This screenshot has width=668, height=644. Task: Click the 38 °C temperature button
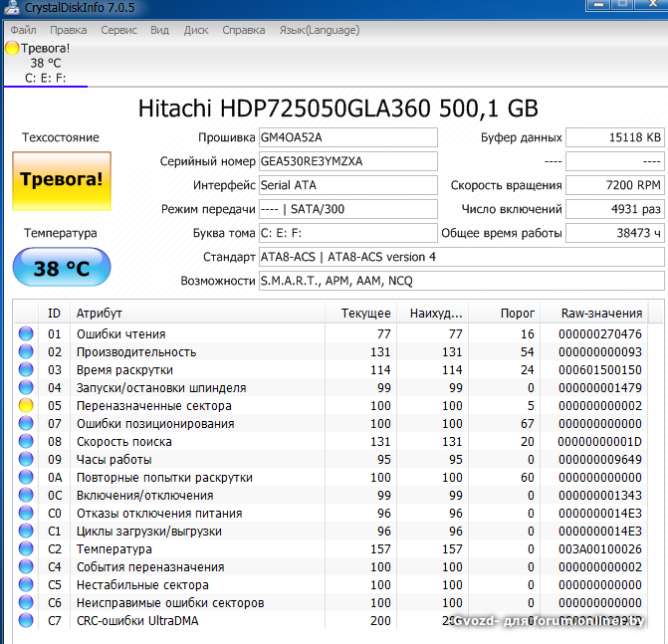62,268
